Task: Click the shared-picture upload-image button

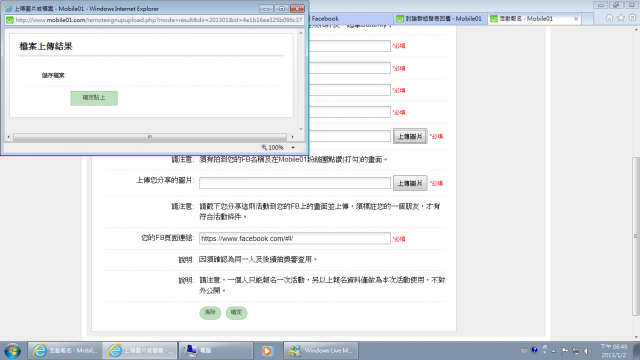Action: coord(410,183)
